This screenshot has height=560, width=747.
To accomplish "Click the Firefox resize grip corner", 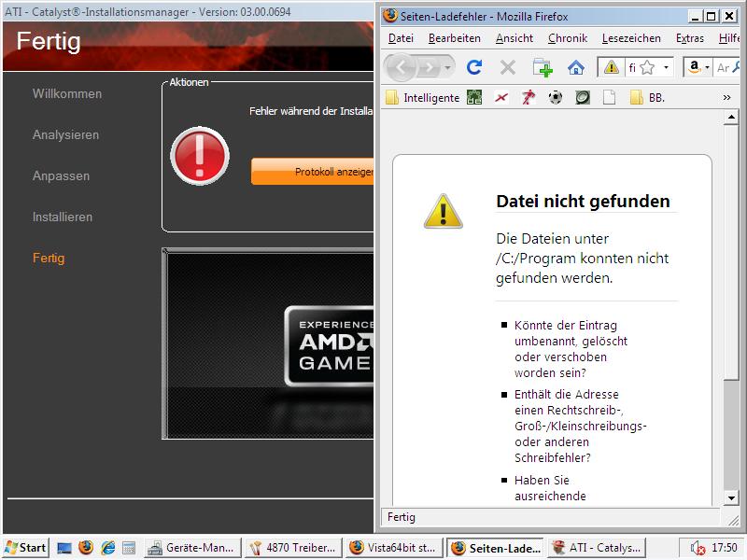I will tap(733, 520).
